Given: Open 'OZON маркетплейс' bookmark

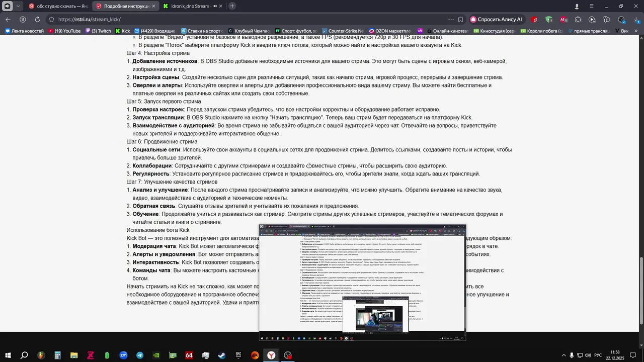Looking at the screenshot, I should pyautogui.click(x=390, y=31).
